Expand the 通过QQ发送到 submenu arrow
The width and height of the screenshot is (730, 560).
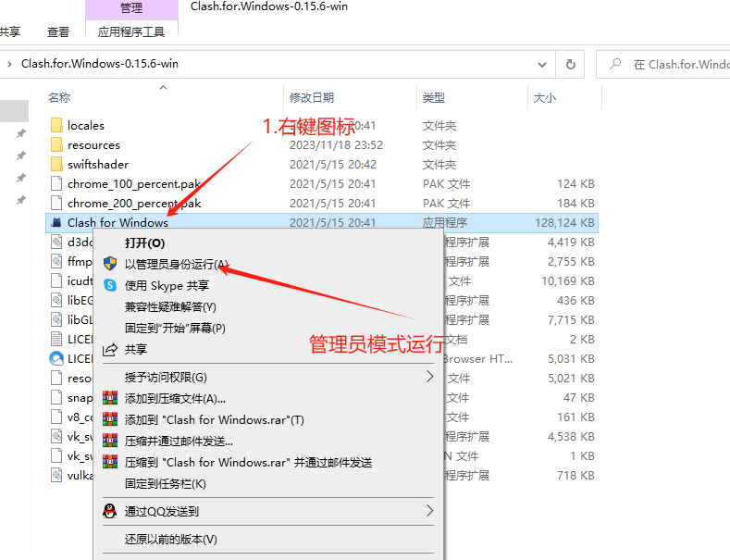point(429,511)
